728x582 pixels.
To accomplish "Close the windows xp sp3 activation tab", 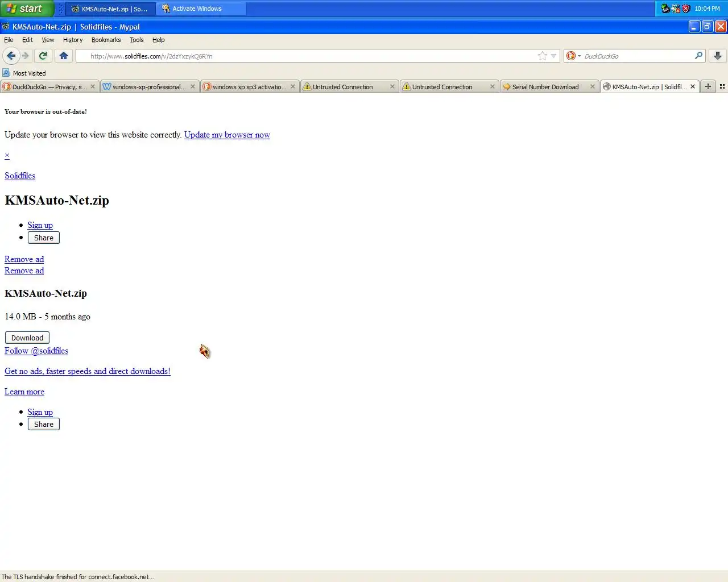I will click(293, 86).
